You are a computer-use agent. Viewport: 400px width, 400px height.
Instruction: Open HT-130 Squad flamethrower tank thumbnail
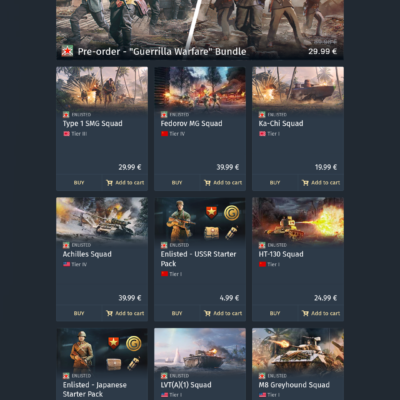coord(298,220)
